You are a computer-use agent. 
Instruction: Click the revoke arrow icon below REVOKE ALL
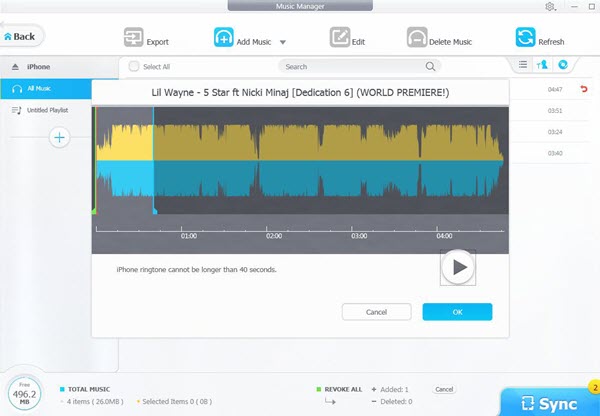click(330, 401)
